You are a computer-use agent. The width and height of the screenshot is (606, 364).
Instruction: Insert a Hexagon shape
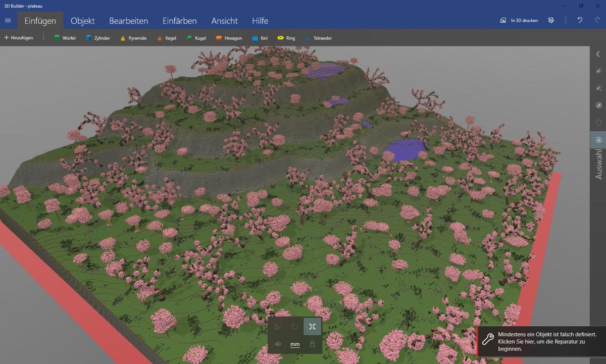click(229, 38)
